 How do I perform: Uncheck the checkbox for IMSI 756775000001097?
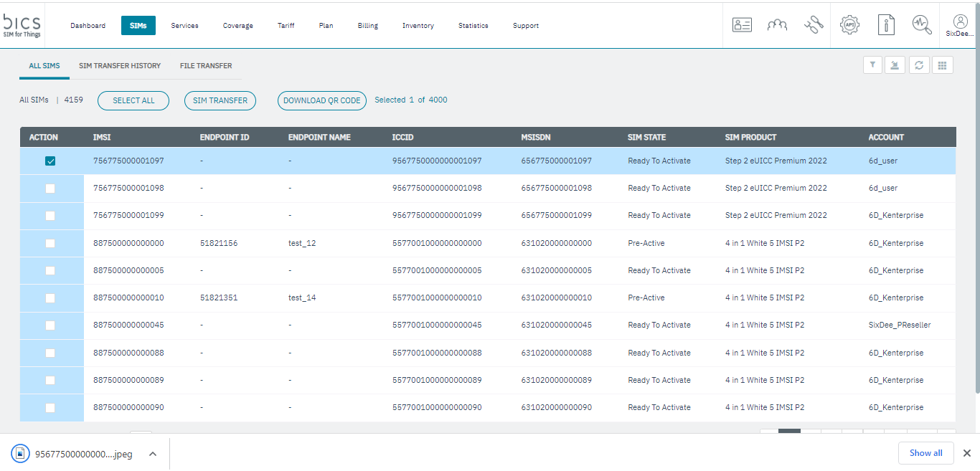(50, 161)
